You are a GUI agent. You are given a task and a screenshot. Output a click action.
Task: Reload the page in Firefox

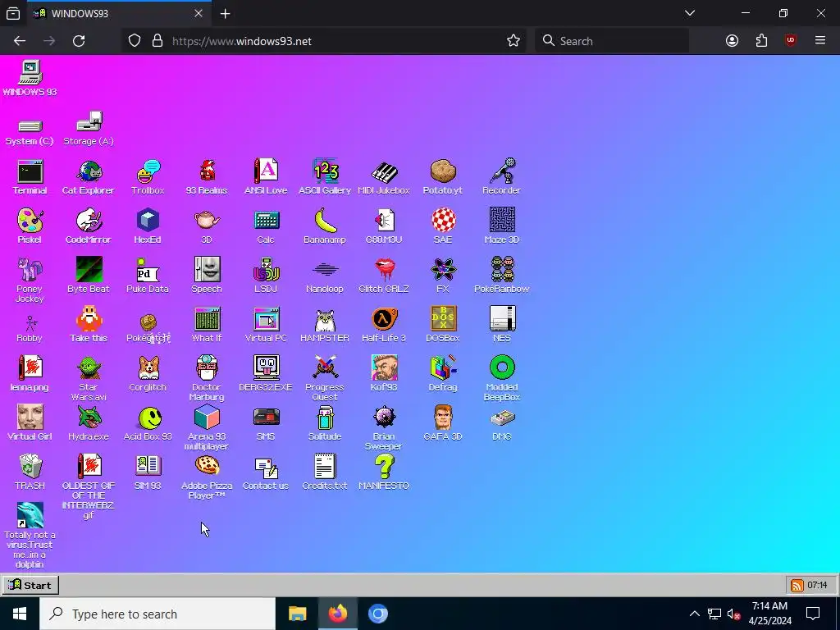79,41
